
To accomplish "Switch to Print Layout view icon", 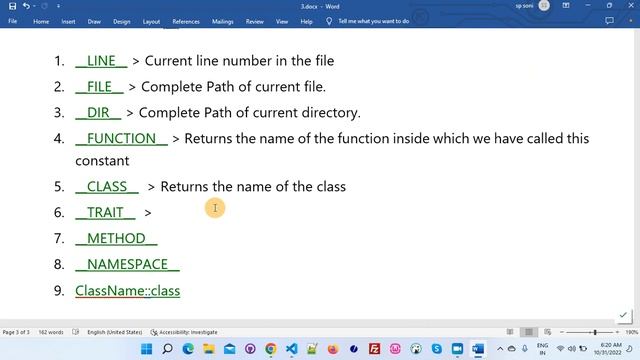I will pyautogui.click(x=529, y=332).
